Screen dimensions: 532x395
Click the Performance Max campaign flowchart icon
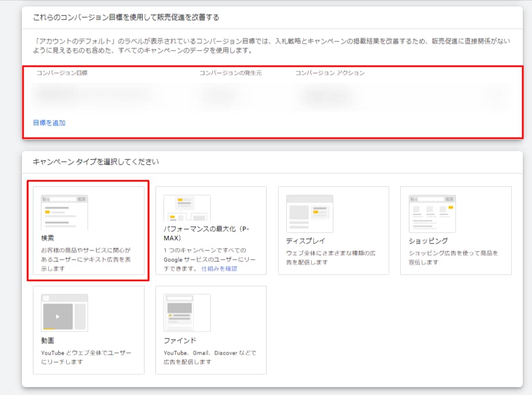pyautogui.click(x=187, y=208)
